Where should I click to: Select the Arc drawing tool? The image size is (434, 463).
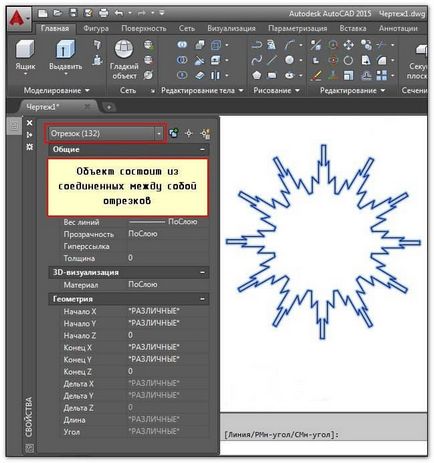tap(290, 45)
